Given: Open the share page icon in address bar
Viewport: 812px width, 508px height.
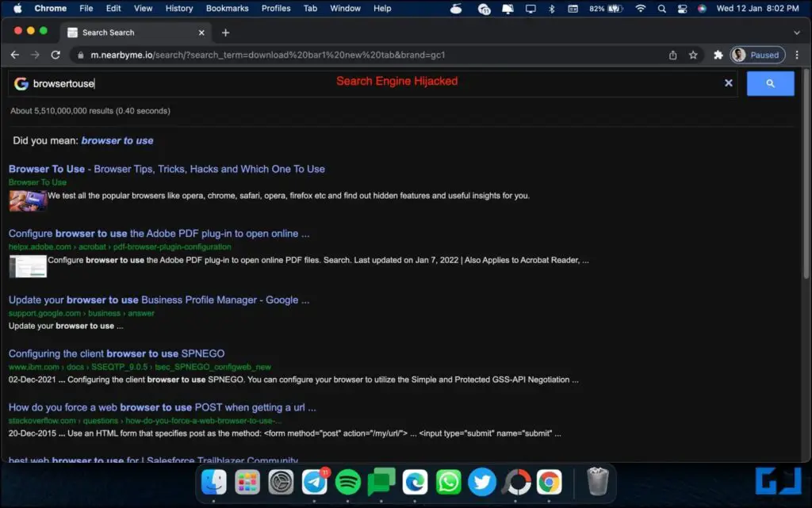Looking at the screenshot, I should (x=672, y=55).
